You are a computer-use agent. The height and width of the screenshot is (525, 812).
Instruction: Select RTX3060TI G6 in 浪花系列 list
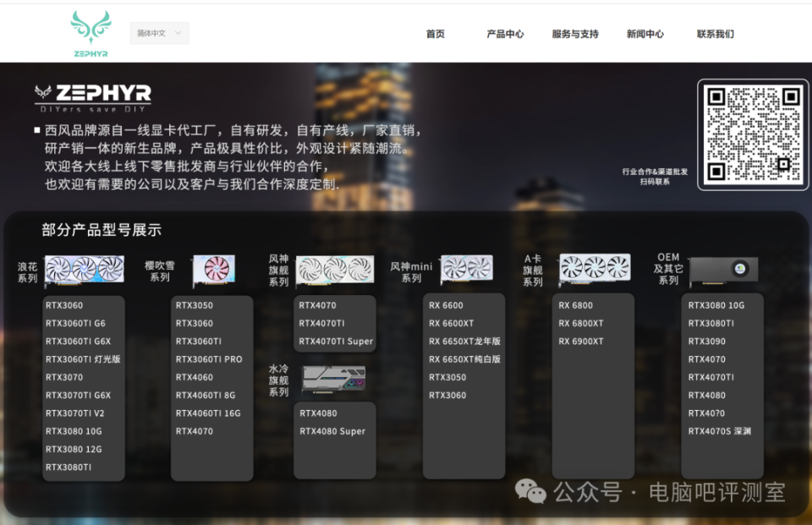tap(75, 323)
